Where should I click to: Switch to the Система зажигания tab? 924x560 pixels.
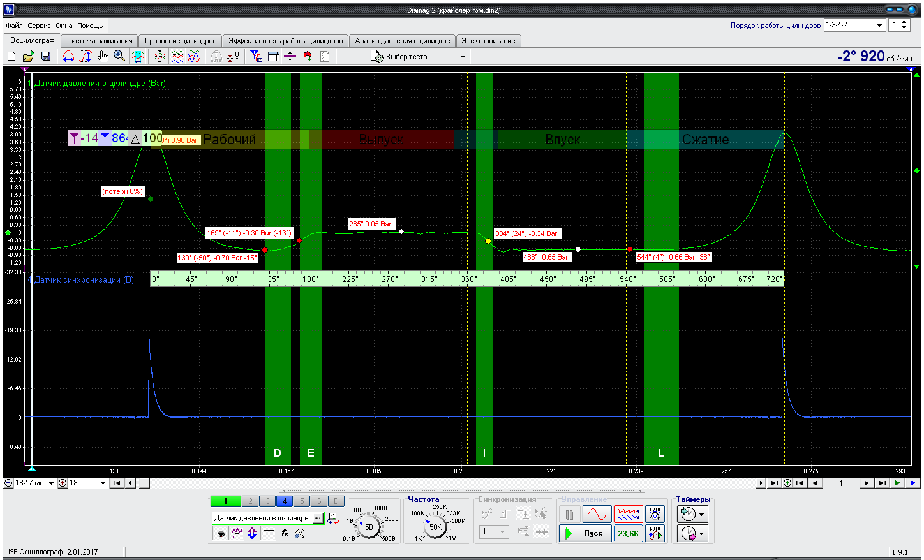tap(100, 41)
